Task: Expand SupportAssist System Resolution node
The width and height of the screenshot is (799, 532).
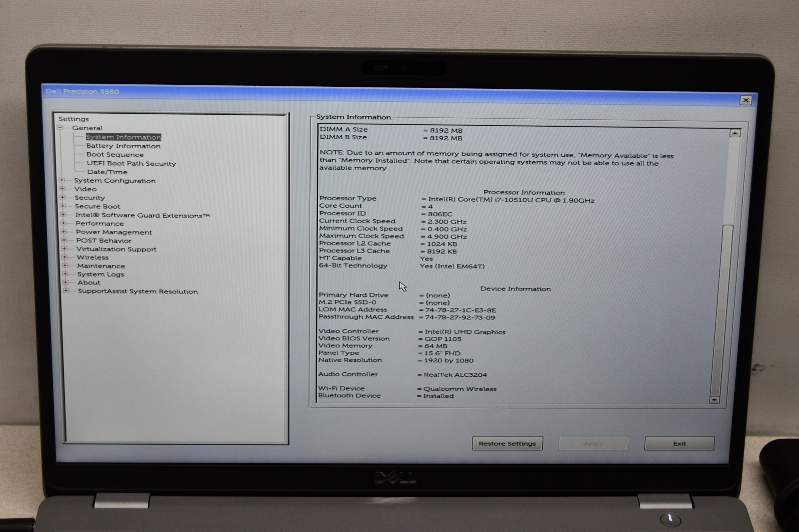Action: pos(65,291)
